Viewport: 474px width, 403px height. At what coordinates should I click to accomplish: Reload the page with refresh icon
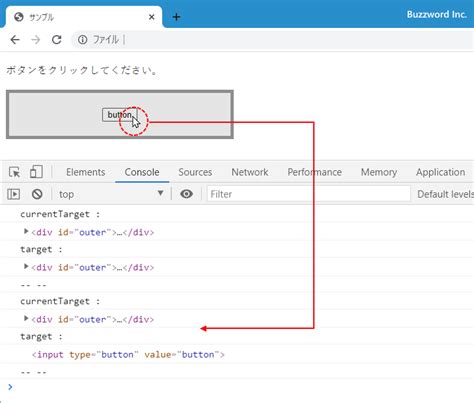(x=57, y=40)
